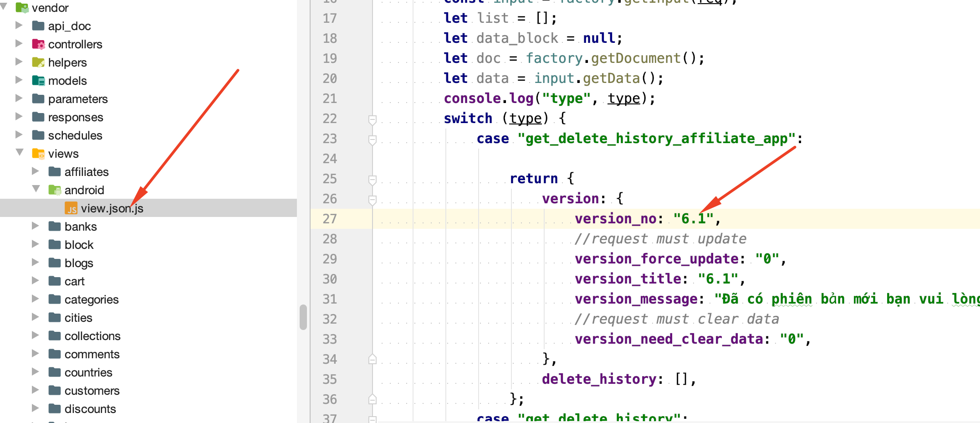
Task: Click the android folder icon
Action: (55, 190)
